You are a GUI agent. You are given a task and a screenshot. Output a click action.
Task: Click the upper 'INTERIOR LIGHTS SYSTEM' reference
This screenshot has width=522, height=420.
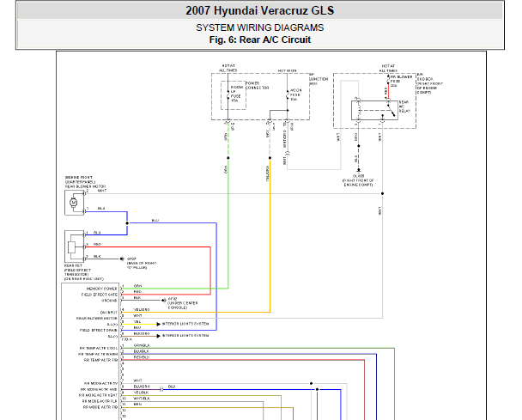[x=185, y=324]
